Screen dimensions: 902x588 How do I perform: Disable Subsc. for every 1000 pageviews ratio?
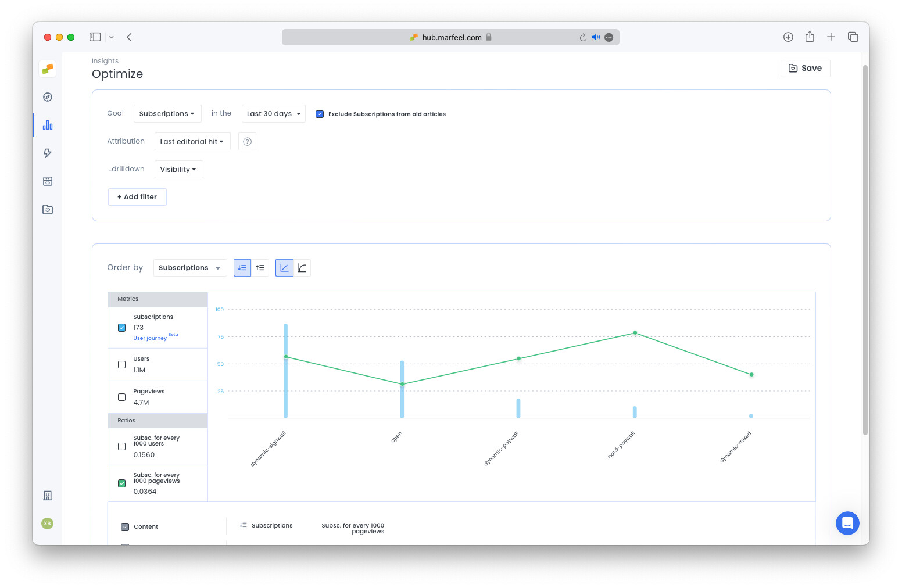pyautogui.click(x=121, y=483)
